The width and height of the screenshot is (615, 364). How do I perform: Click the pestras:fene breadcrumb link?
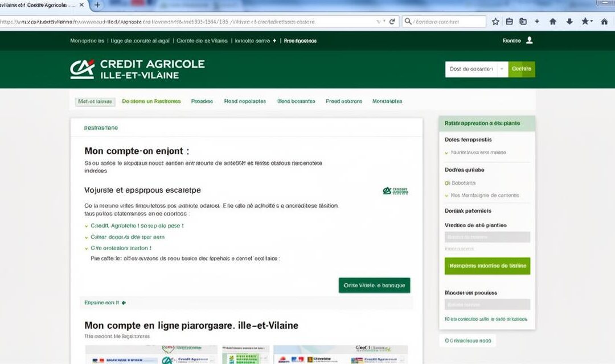coord(101,128)
